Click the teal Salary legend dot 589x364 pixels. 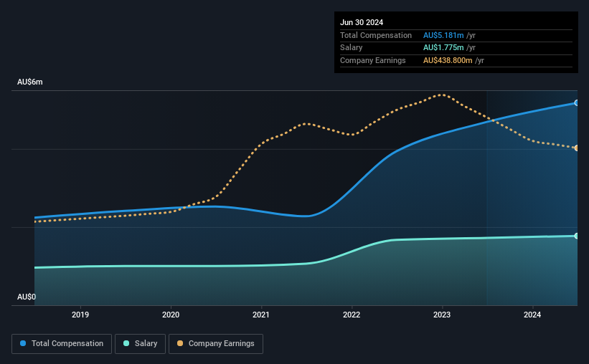[x=126, y=343]
